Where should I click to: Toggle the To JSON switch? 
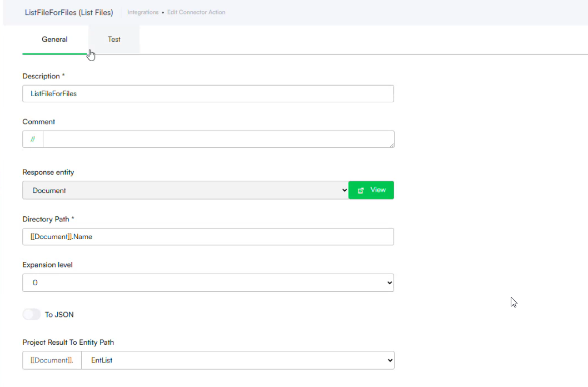pos(32,315)
